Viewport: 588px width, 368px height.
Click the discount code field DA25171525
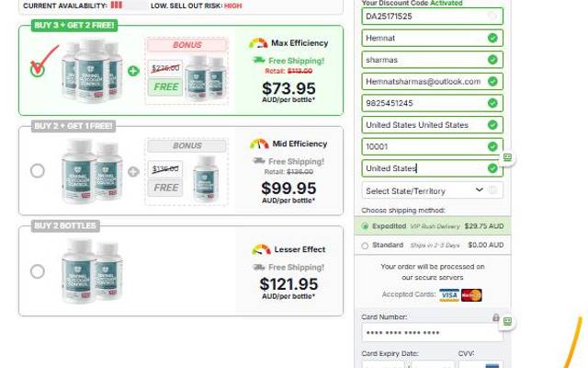(x=432, y=17)
